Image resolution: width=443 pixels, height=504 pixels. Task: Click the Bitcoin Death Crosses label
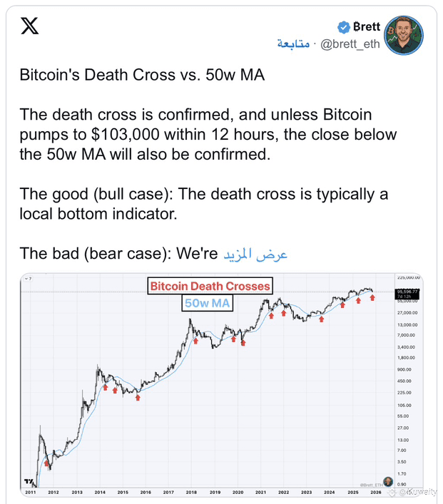(210, 287)
